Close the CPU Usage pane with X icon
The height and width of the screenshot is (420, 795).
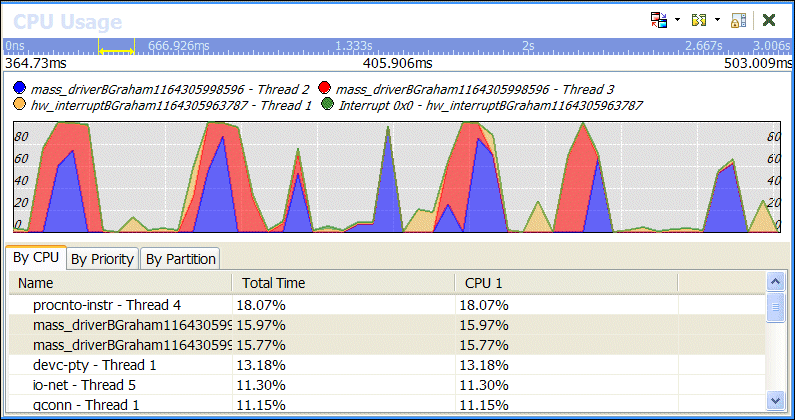[x=769, y=20]
